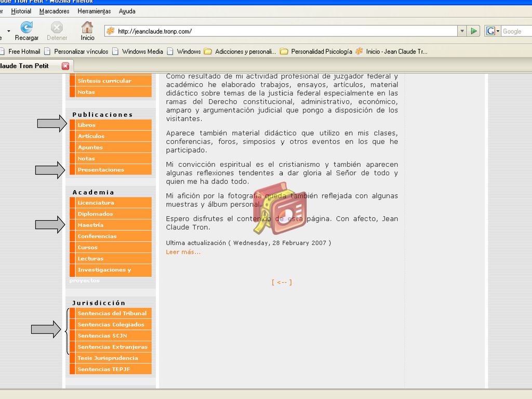Open the Inicio - Jean Claude Tr... bookmark
532x399 pixels.
click(391, 51)
